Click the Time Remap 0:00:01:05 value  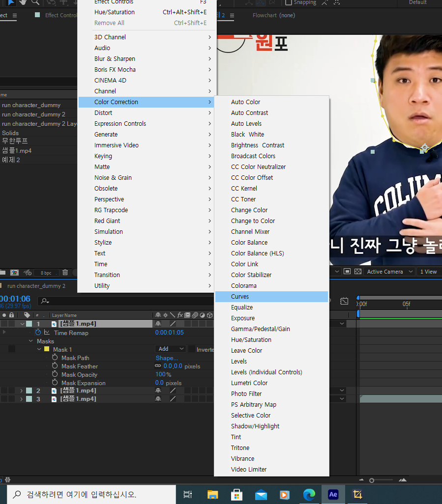tap(170, 333)
